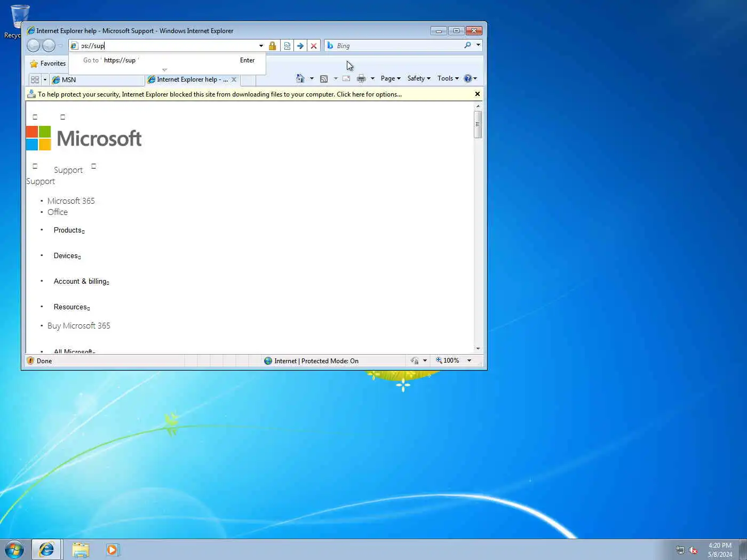
Task: Expand the Devices menu item
Action: [x=67, y=256]
